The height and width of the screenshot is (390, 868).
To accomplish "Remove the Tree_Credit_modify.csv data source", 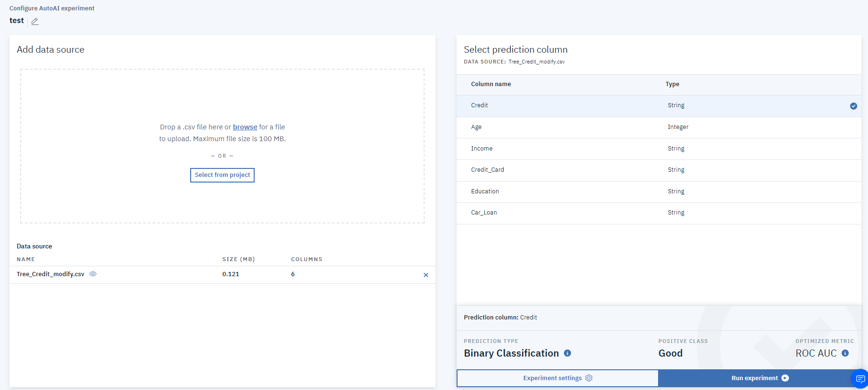I will (x=426, y=275).
